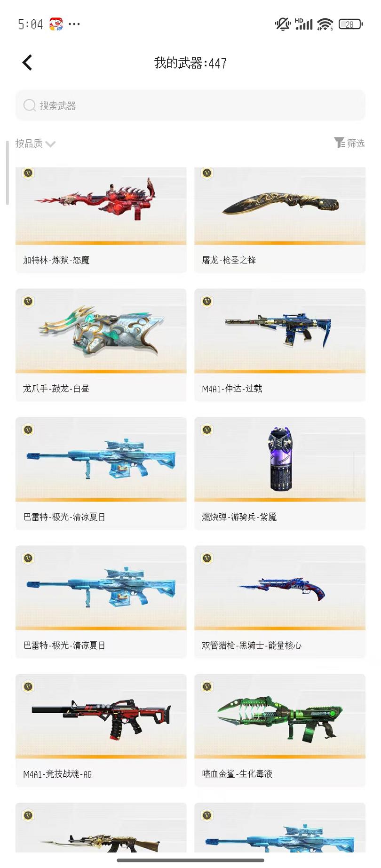
Task: Select the 双管猎枪-黑骑士-能量核心 thumbnail
Action: point(281,589)
